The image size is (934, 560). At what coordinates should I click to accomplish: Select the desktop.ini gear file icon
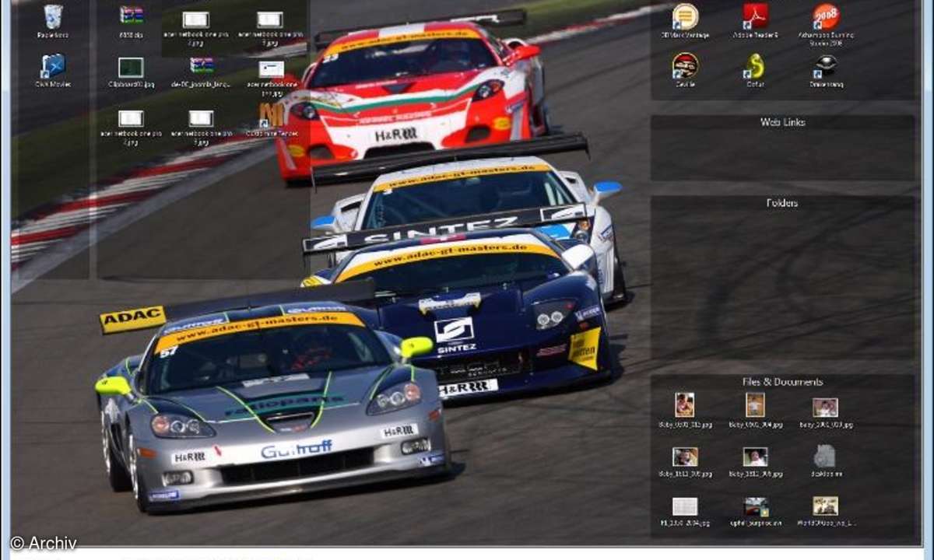[x=825, y=456]
